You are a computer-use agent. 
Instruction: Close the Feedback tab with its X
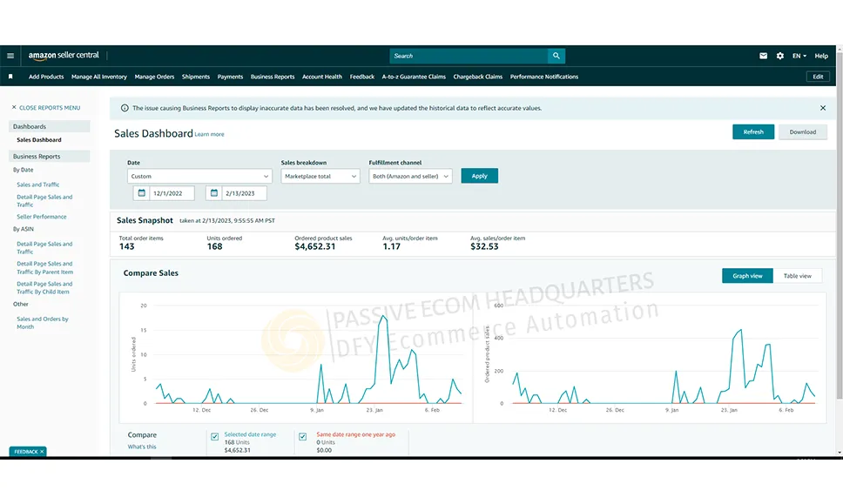tap(42, 452)
